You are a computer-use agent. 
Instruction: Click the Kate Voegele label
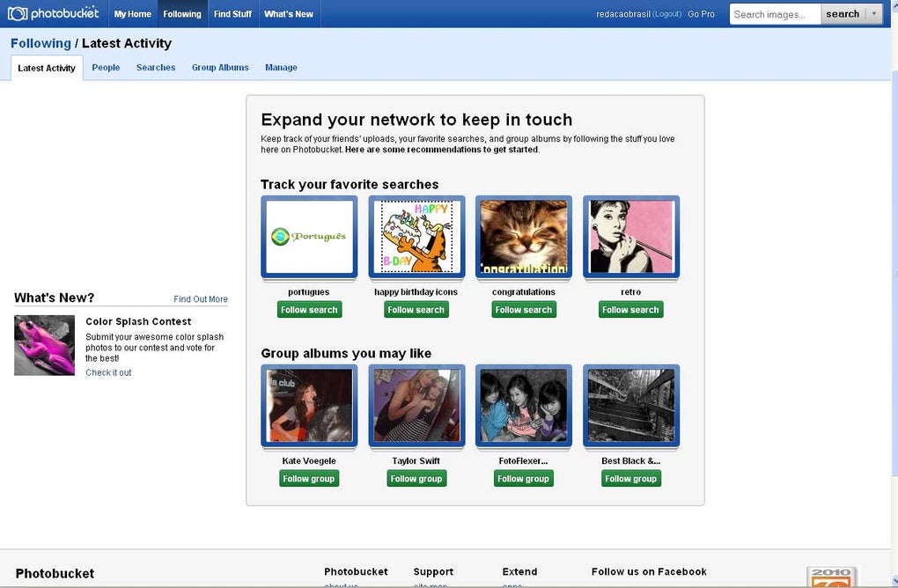[x=309, y=461]
